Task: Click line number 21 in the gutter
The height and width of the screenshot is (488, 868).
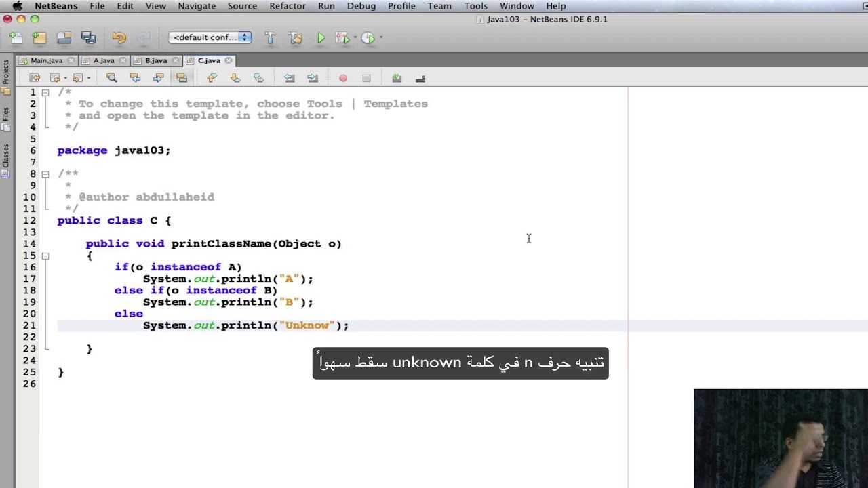Action: [x=30, y=325]
